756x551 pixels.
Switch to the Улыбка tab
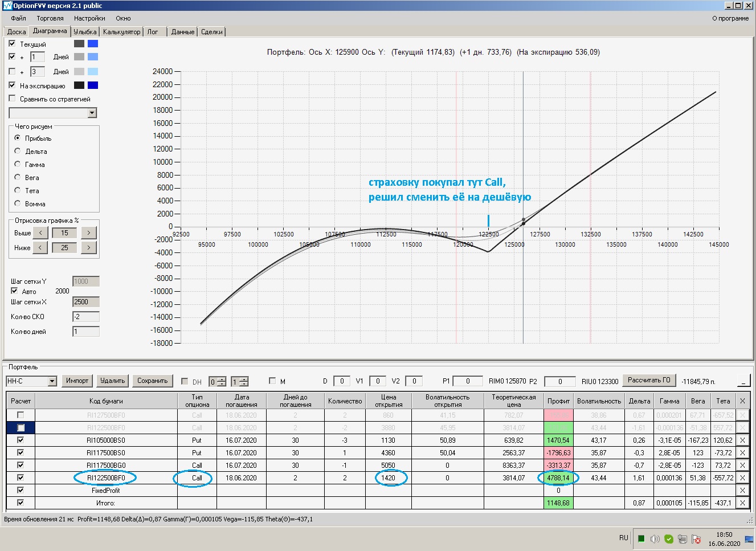click(x=85, y=32)
